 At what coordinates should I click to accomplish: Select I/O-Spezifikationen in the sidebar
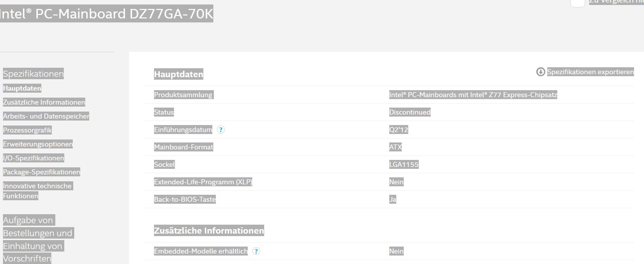point(33,158)
